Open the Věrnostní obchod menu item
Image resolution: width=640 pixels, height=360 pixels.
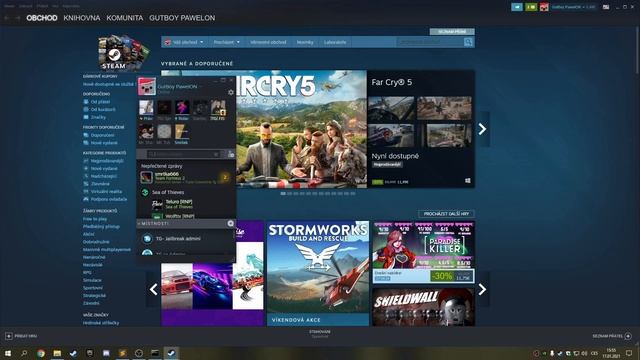pyautogui.click(x=268, y=42)
